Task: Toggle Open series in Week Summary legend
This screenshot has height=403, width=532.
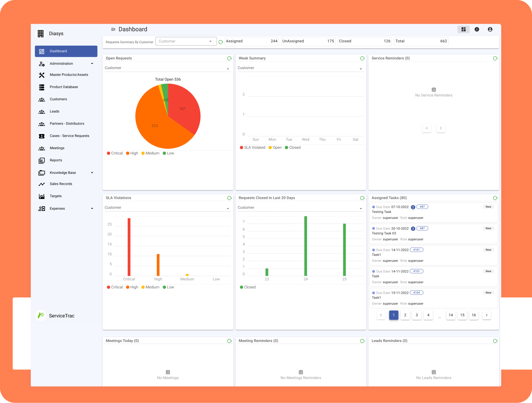Action: click(x=275, y=148)
